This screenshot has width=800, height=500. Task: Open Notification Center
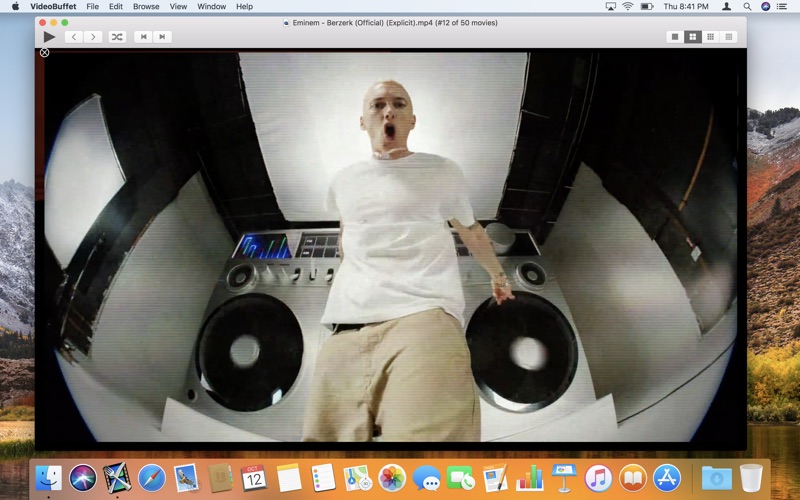(x=782, y=7)
